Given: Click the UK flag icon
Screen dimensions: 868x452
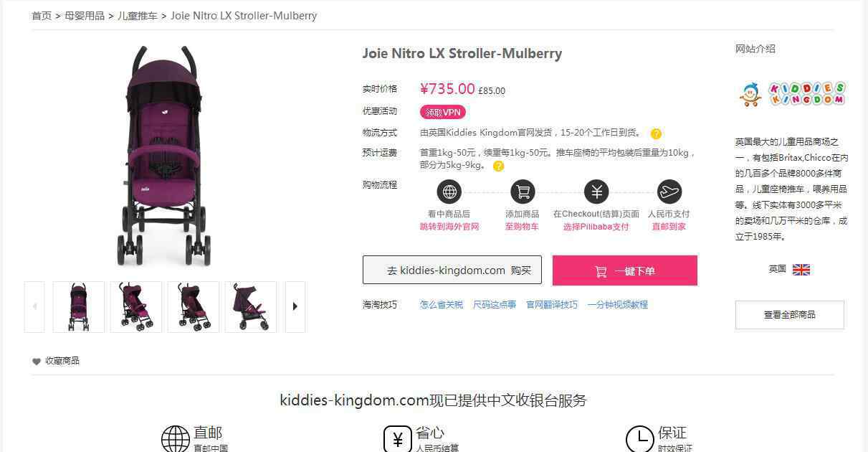Looking at the screenshot, I should (x=801, y=270).
